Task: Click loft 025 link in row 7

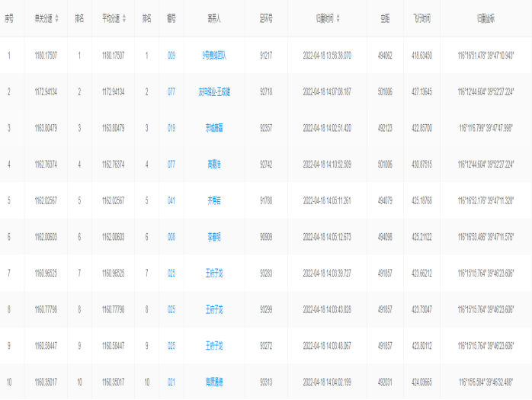Action: point(171,273)
